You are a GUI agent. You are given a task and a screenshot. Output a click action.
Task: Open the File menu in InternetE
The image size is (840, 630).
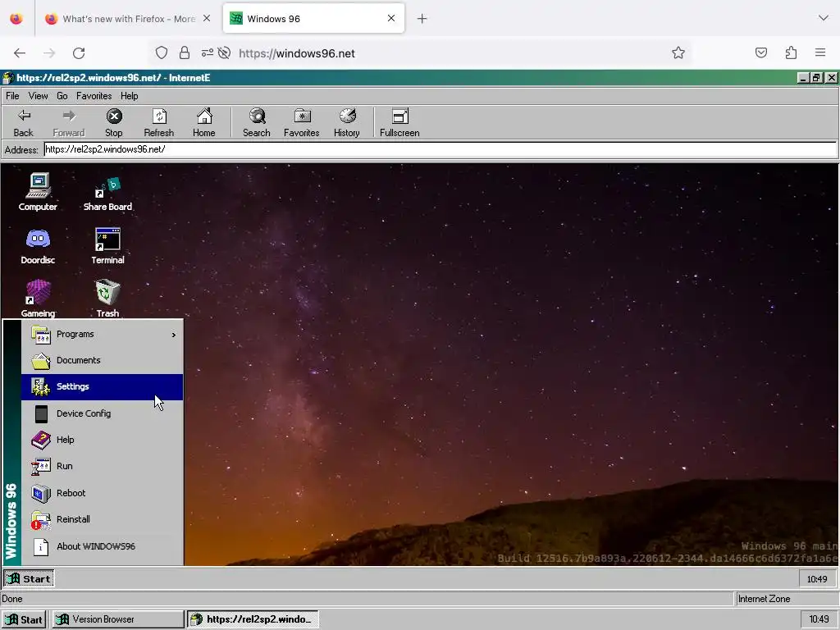(x=12, y=96)
